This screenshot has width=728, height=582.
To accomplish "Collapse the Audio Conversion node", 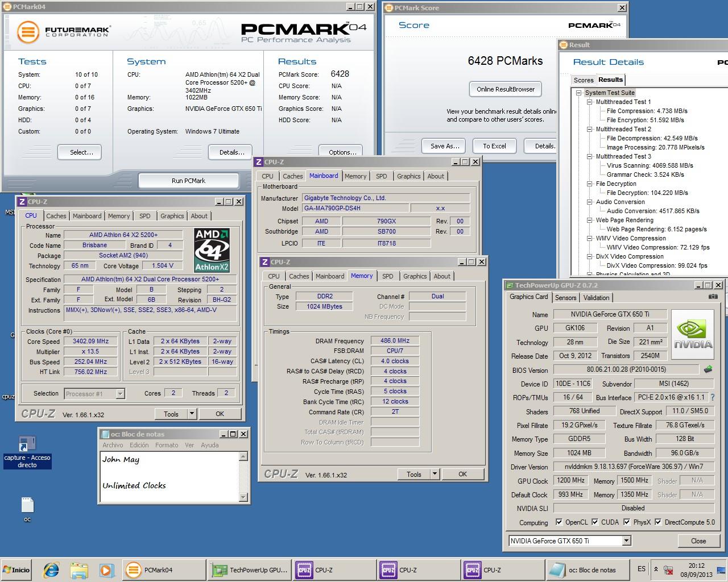I will tap(590, 202).
